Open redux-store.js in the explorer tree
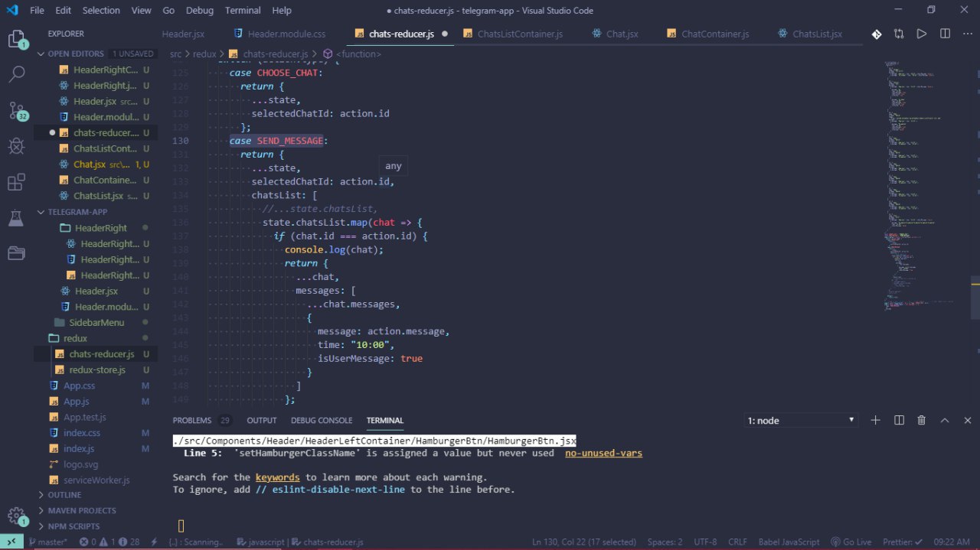 click(96, 369)
